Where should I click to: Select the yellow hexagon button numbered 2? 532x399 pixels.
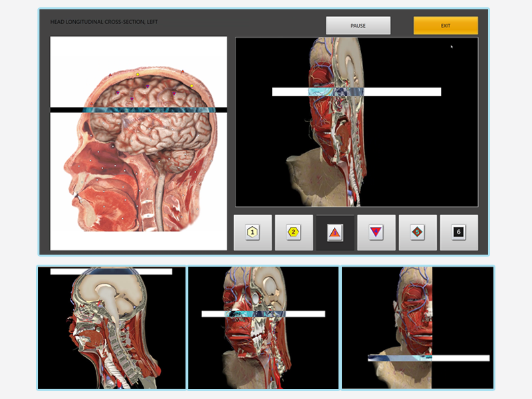tap(294, 232)
